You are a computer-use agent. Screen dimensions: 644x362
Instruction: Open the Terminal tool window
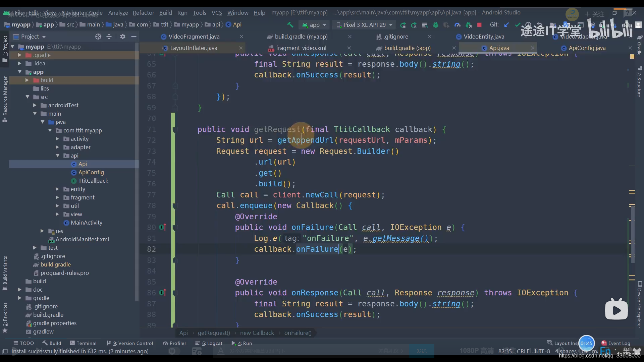pyautogui.click(x=83, y=343)
